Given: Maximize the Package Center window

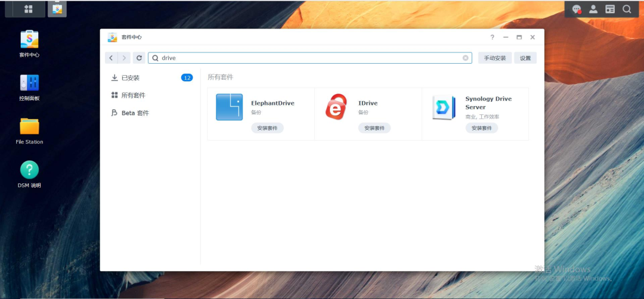Looking at the screenshot, I should [519, 37].
